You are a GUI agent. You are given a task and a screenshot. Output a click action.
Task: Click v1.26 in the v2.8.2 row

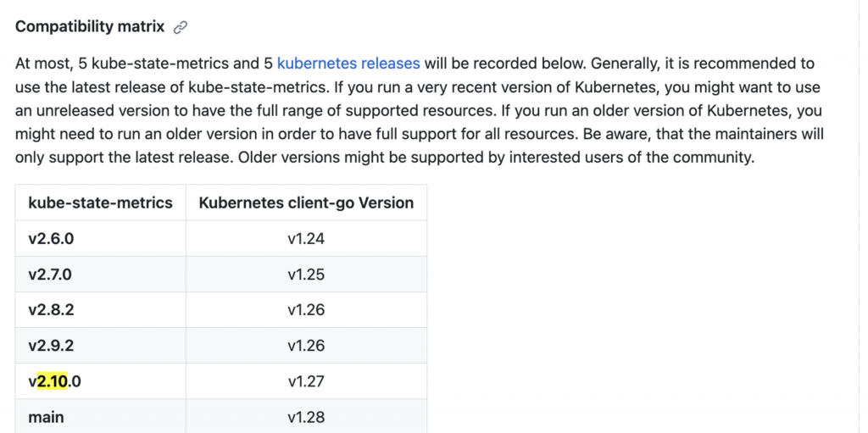pos(306,309)
